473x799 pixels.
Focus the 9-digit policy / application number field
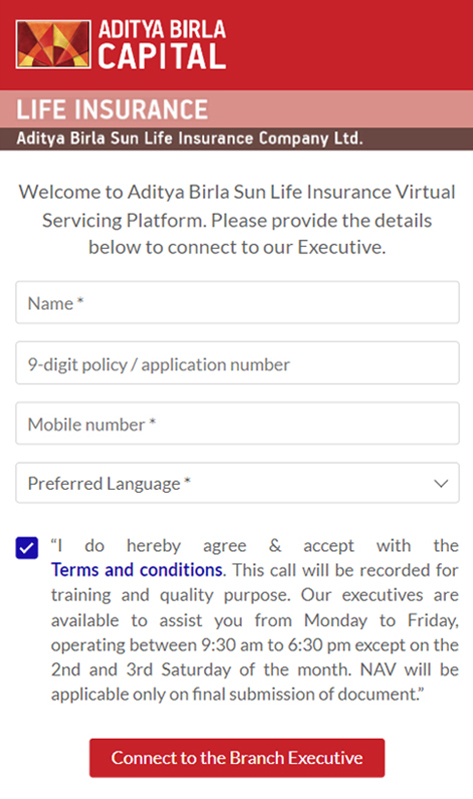tap(237, 363)
